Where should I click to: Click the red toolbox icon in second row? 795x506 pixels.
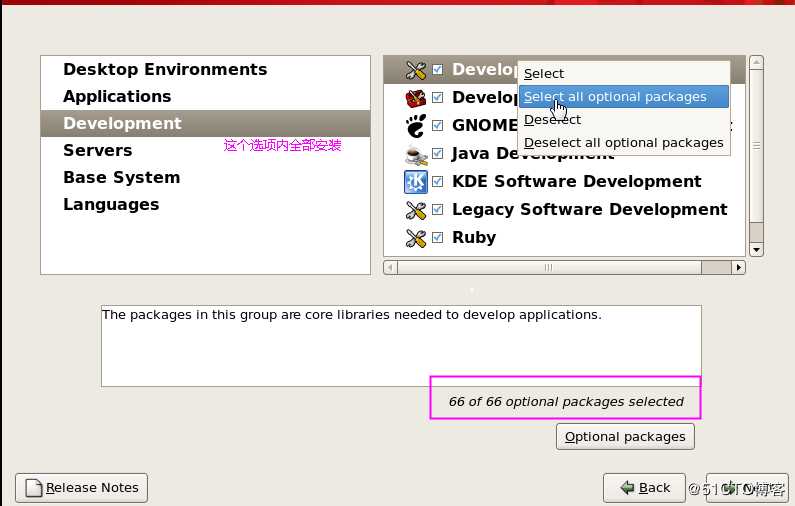click(416, 97)
